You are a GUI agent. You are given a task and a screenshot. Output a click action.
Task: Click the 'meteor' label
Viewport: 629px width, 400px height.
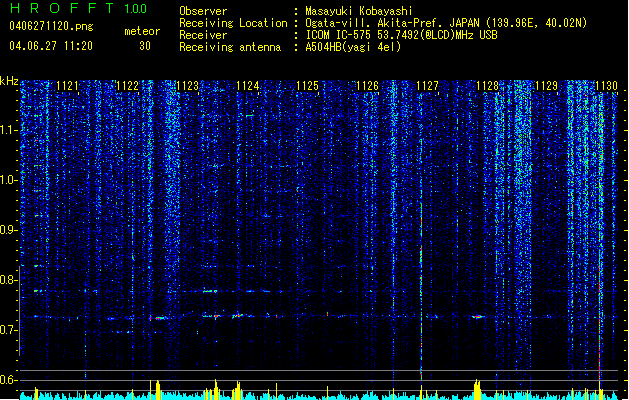[x=142, y=31]
